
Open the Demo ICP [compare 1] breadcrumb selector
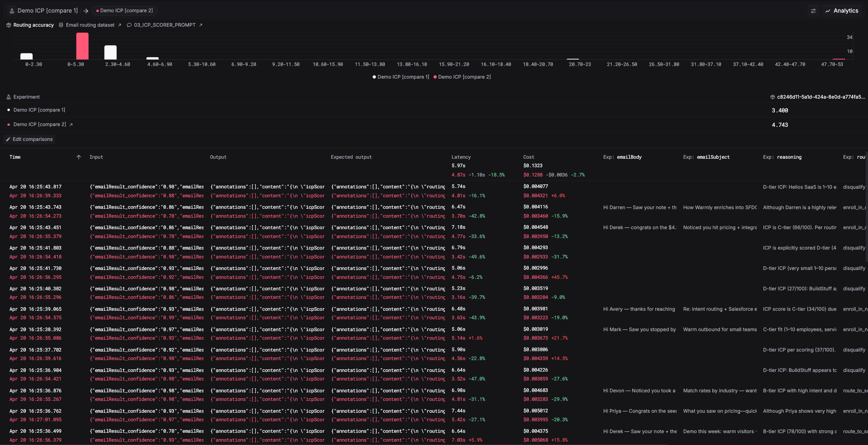(47, 11)
